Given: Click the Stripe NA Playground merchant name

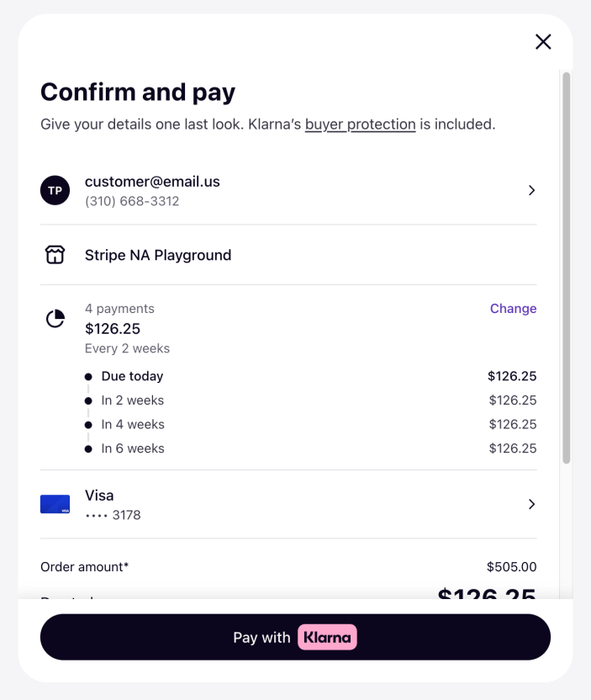Looking at the screenshot, I should [158, 255].
